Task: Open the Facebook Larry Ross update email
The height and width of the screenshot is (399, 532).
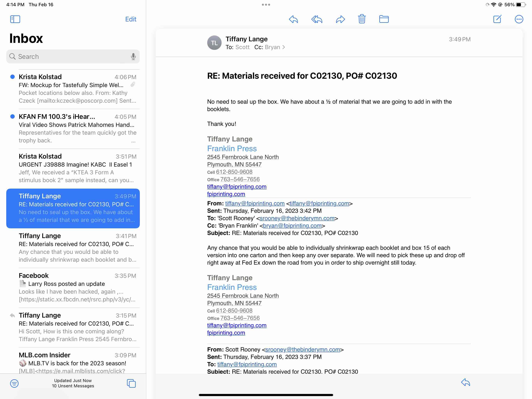Action: click(x=77, y=287)
